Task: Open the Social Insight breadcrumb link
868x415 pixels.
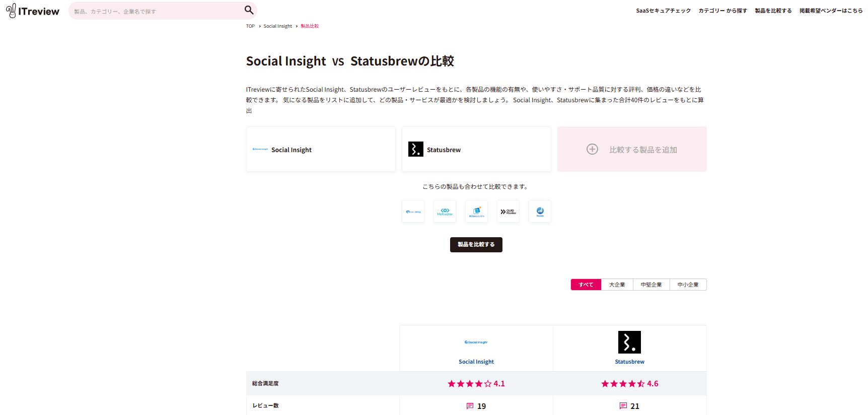Action: point(277,26)
